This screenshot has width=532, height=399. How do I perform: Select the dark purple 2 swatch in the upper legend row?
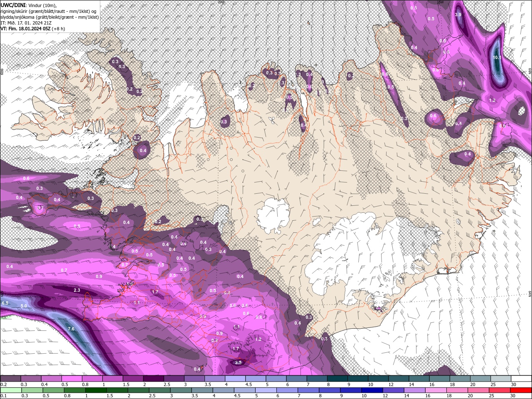tap(153, 379)
